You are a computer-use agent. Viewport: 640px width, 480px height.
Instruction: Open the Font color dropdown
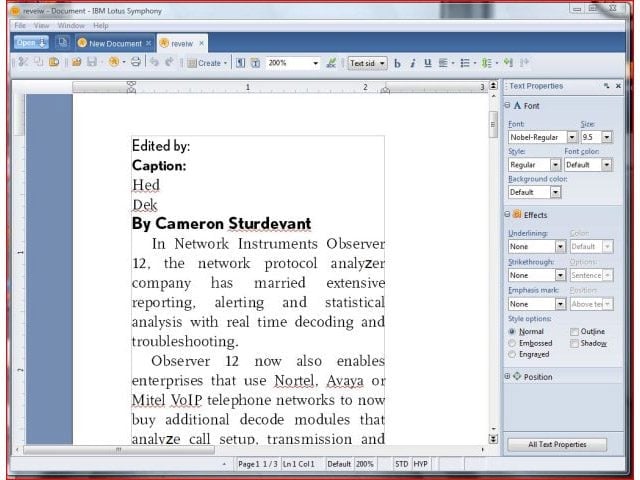[x=607, y=165]
